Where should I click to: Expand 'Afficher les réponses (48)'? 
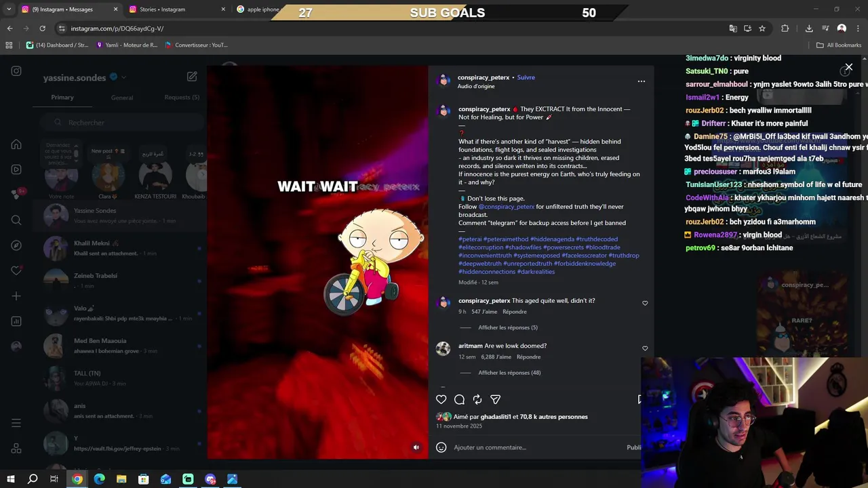tap(509, 373)
